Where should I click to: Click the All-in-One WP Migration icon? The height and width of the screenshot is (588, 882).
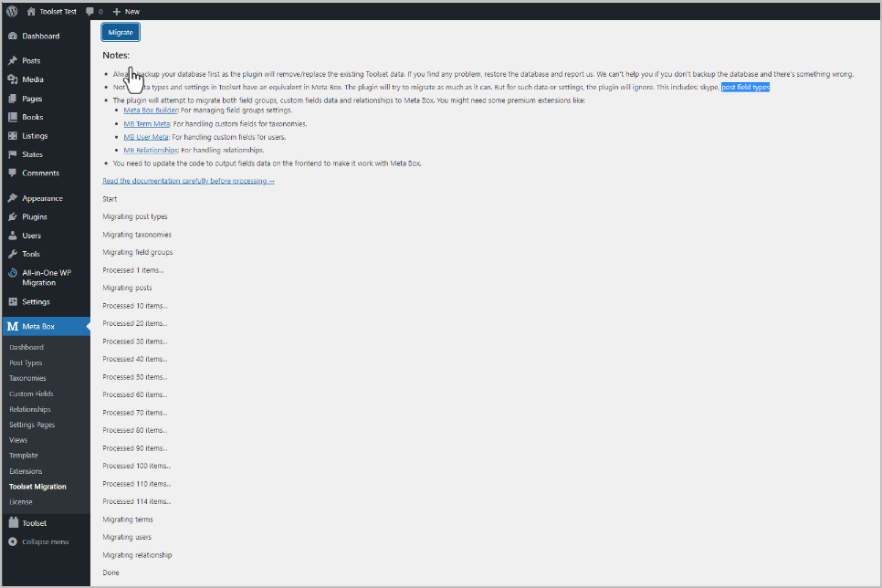13,273
